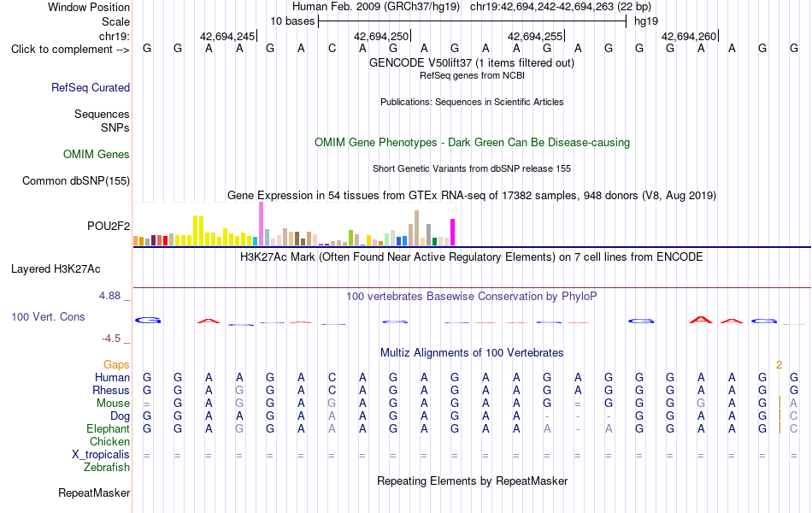Click the C base in the top sequence row

click(x=332, y=49)
